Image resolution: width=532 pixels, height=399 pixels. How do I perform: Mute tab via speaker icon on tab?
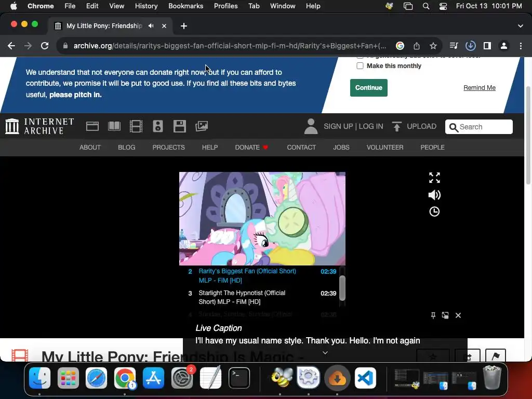(151, 26)
